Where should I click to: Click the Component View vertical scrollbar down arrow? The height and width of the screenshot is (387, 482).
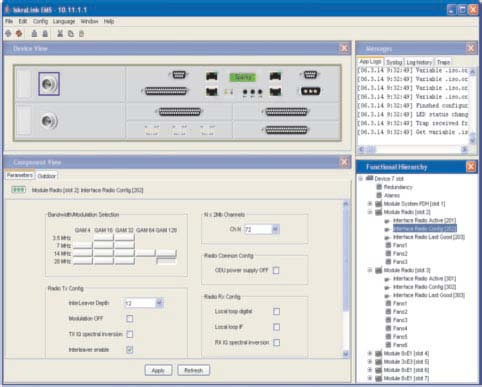(x=346, y=354)
